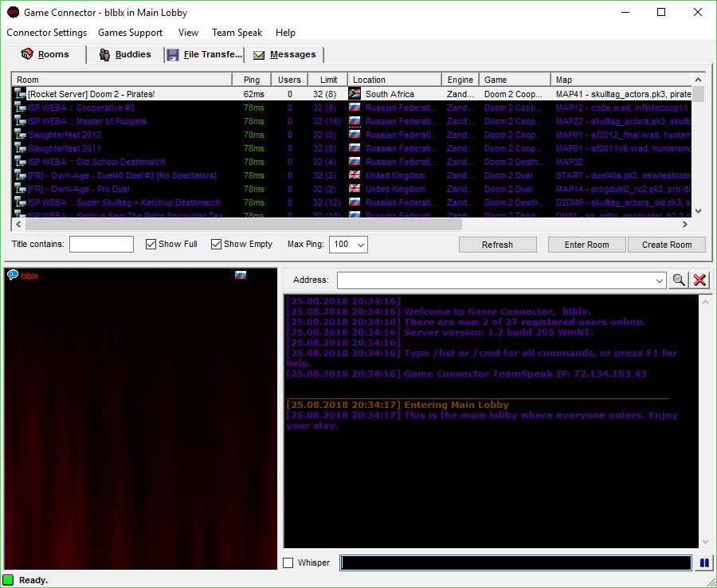717x588 pixels.
Task: Open the Help menu
Action: coord(285,33)
